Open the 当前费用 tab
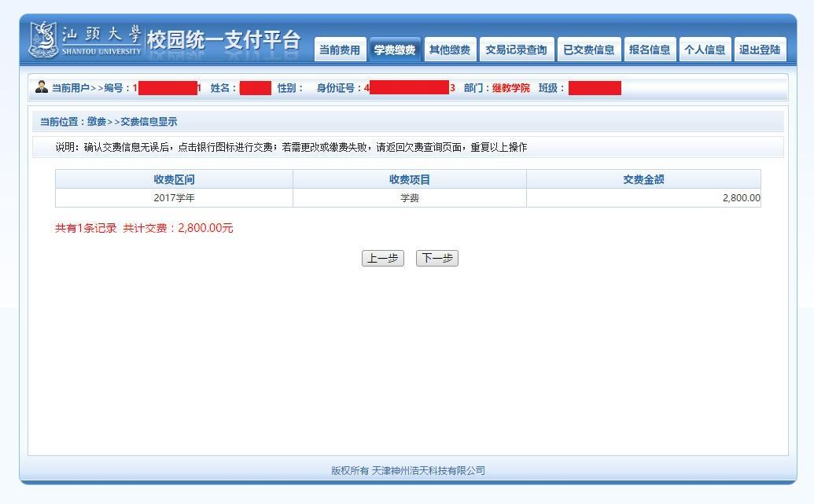 pos(340,50)
